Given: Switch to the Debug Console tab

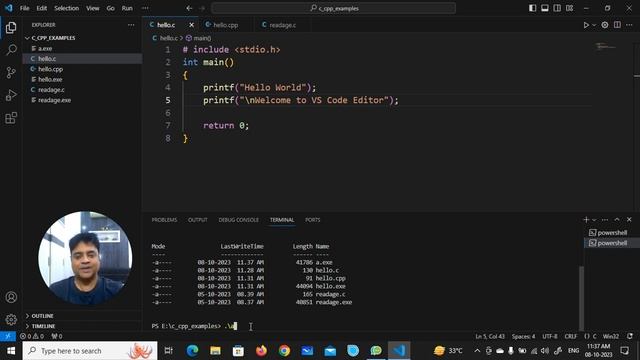Looking at the screenshot, I should 238,220.
